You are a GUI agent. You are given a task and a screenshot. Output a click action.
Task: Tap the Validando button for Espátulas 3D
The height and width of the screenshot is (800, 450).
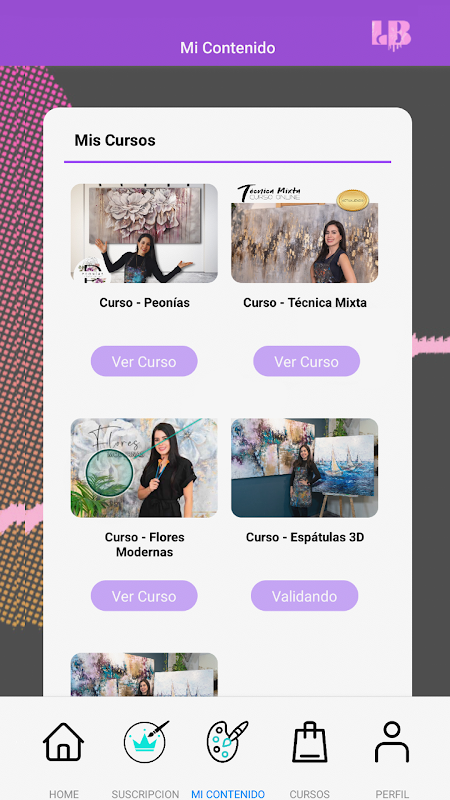304,595
